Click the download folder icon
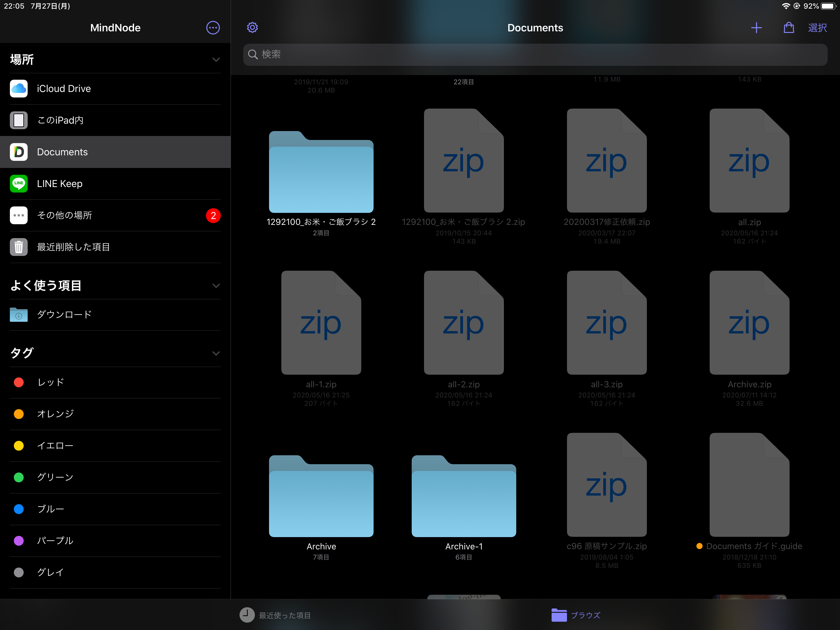Screen dimensions: 840x630 (x=19, y=315)
